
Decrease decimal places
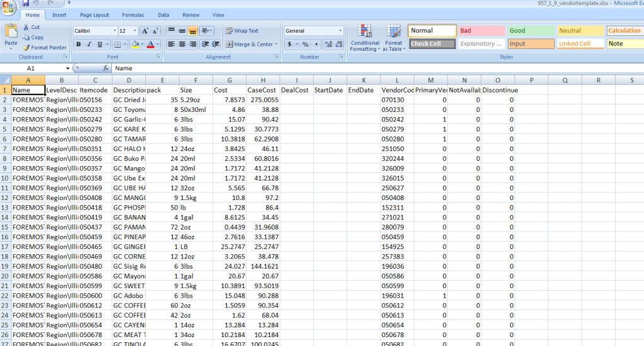[x=339, y=45]
